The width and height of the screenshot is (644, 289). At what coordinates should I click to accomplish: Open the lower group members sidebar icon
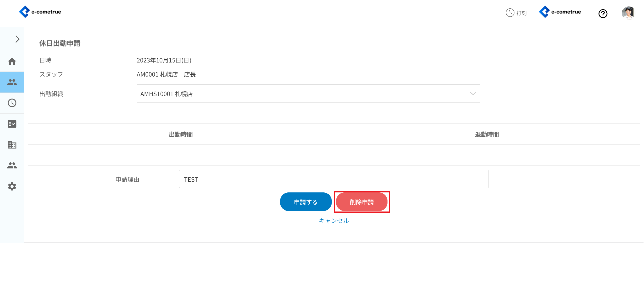pyautogui.click(x=12, y=165)
